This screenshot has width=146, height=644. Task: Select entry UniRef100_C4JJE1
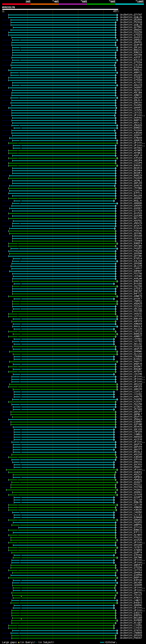click(131, 515)
